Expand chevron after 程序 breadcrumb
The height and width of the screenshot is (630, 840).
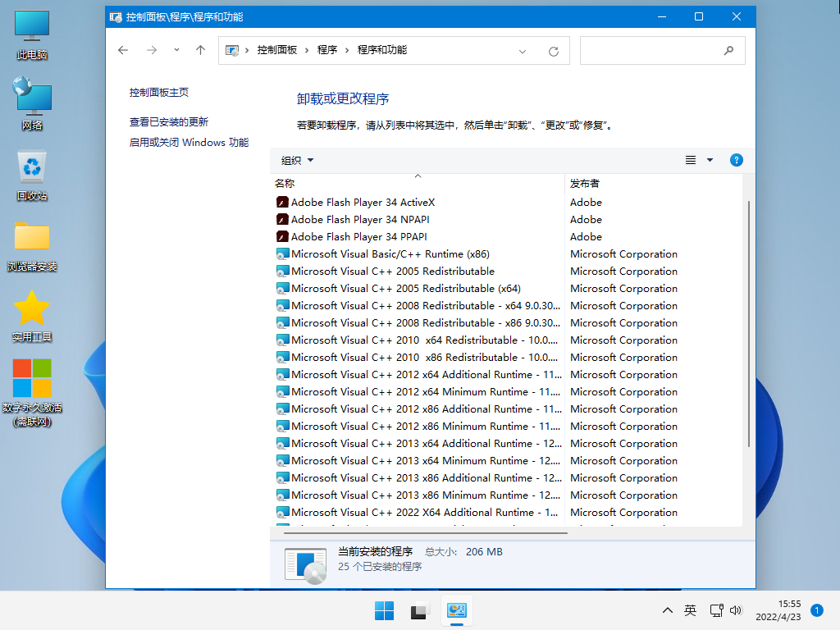[x=347, y=50]
